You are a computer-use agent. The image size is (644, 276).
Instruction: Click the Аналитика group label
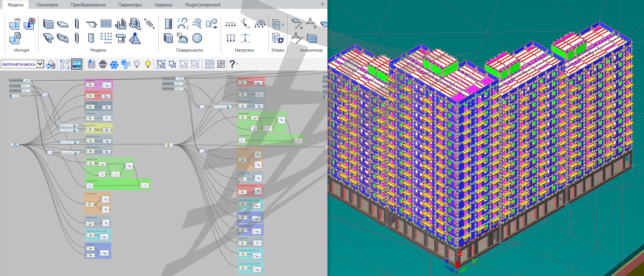(x=311, y=50)
